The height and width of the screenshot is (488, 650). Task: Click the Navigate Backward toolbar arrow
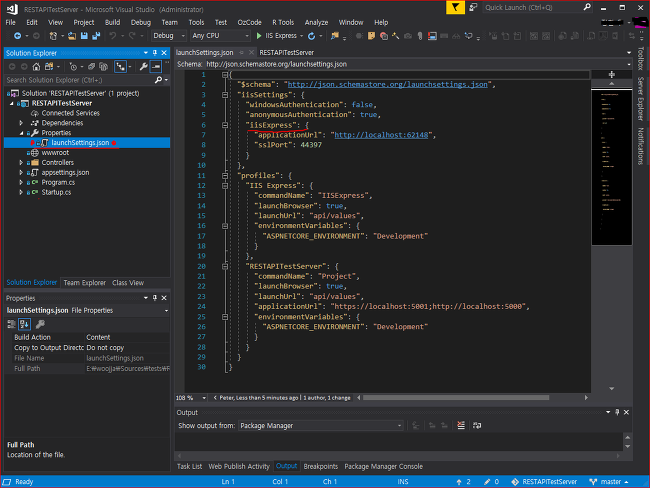click(17, 36)
